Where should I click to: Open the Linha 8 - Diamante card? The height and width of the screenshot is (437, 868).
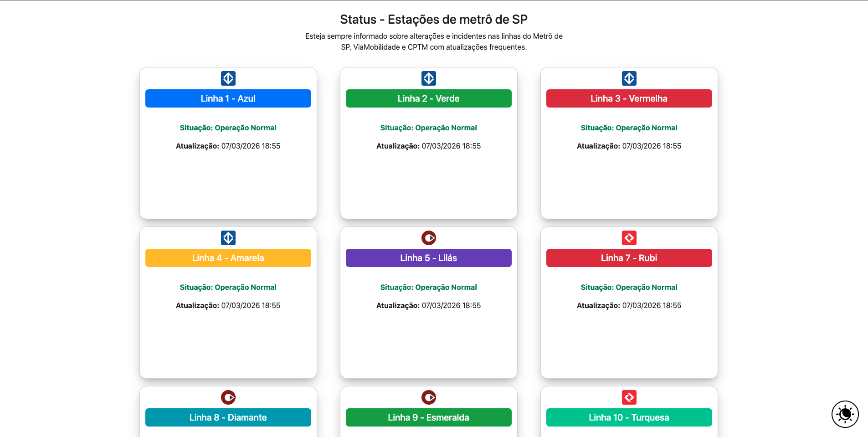[x=228, y=417]
